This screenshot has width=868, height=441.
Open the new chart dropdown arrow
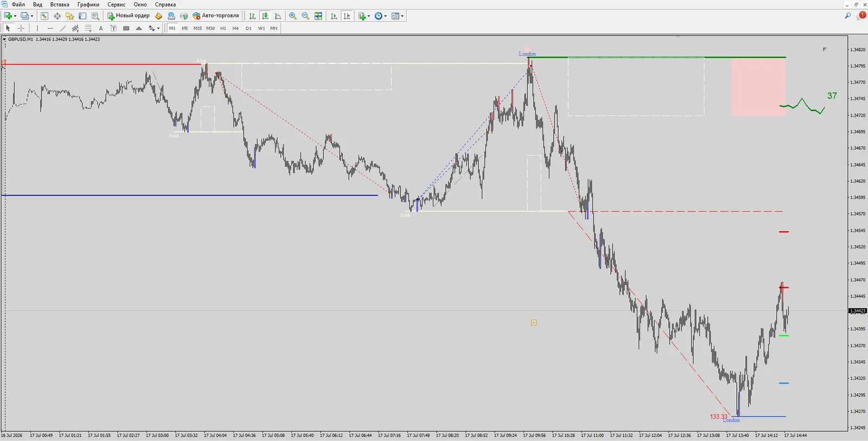click(x=15, y=16)
